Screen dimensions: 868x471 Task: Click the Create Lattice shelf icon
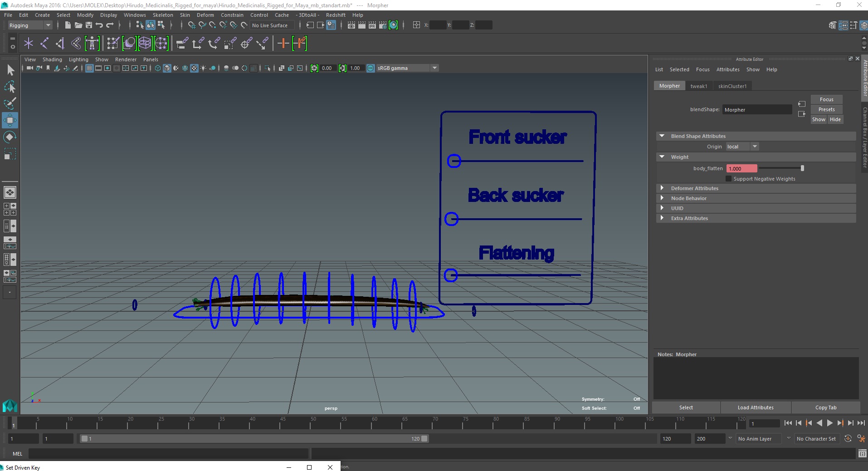pos(145,44)
